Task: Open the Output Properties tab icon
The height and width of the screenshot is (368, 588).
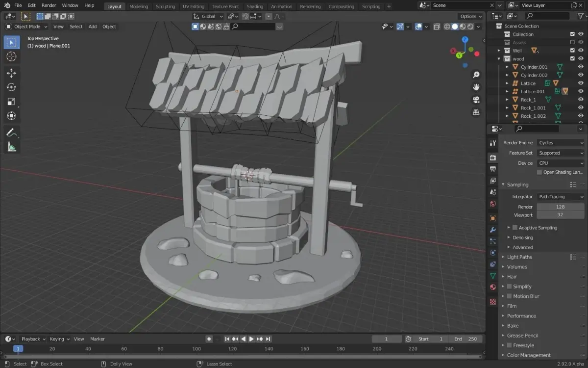Action: [493, 169]
